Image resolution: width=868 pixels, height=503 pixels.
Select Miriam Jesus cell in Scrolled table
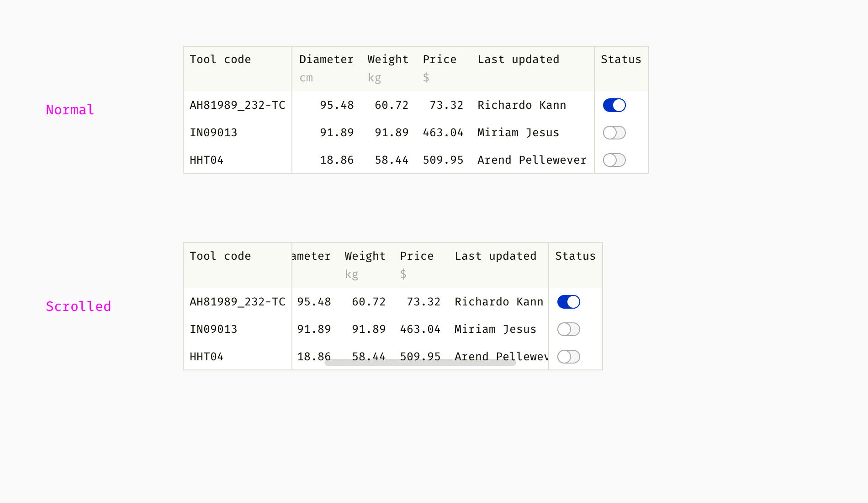coord(495,329)
